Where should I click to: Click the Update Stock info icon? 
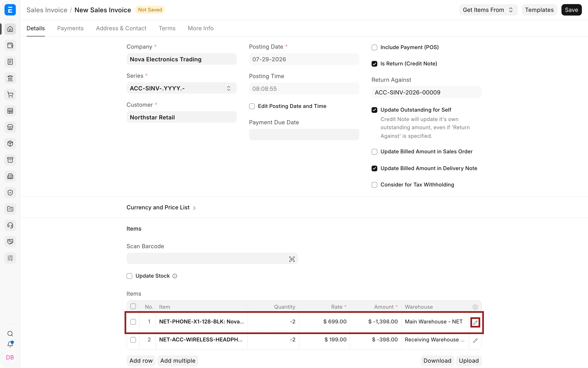(175, 276)
